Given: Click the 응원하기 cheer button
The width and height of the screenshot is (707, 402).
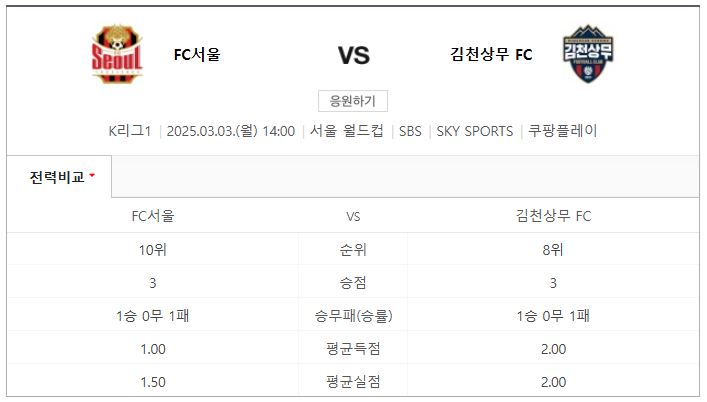Looking at the screenshot, I should (353, 101).
